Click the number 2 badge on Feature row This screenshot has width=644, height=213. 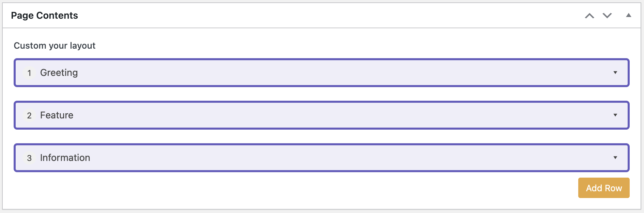pyautogui.click(x=29, y=115)
